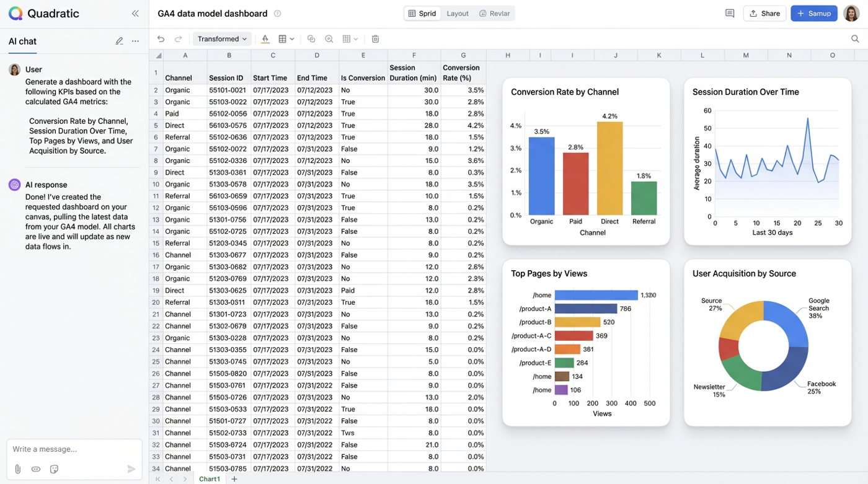Select the Top Pages by Views chart

coord(586,343)
